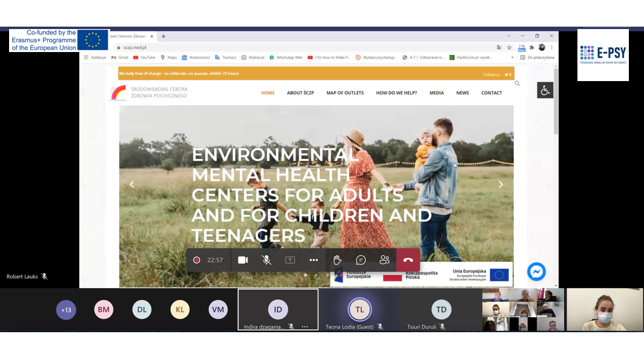
Task: Toggle the camera in the call toolbar
Action: click(x=243, y=260)
